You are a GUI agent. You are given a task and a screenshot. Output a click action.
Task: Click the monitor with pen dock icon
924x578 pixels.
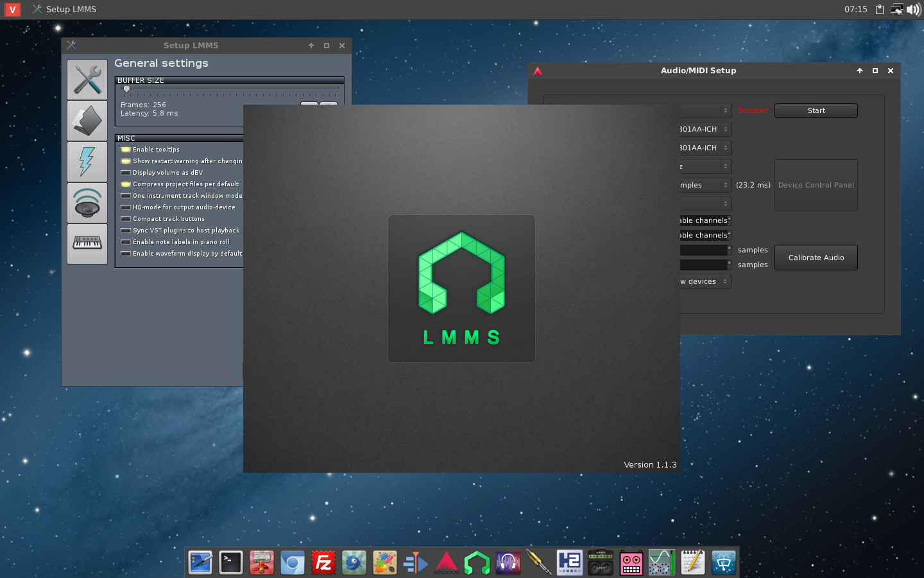pyautogui.click(x=200, y=563)
